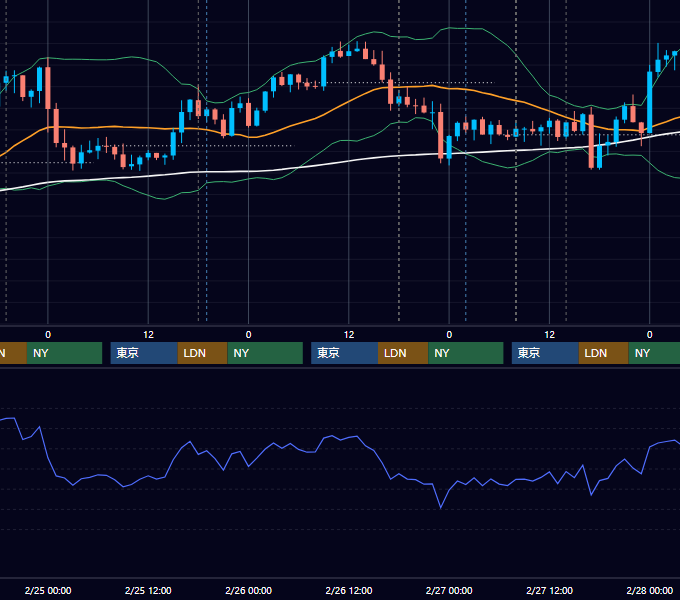
Task: Click the 2/26 12:00 date label
Action: (x=349, y=590)
